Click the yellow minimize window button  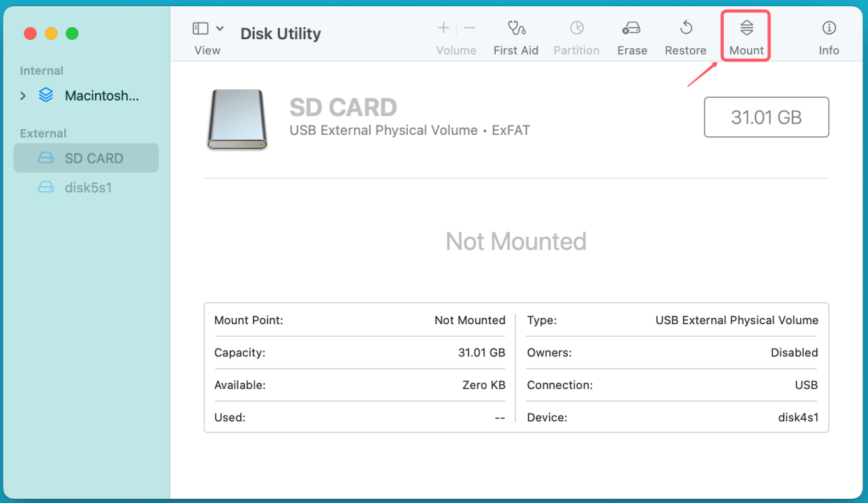(51, 34)
